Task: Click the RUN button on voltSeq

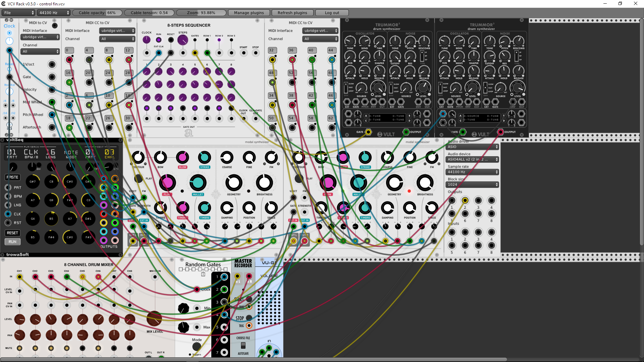Action: (x=12, y=242)
